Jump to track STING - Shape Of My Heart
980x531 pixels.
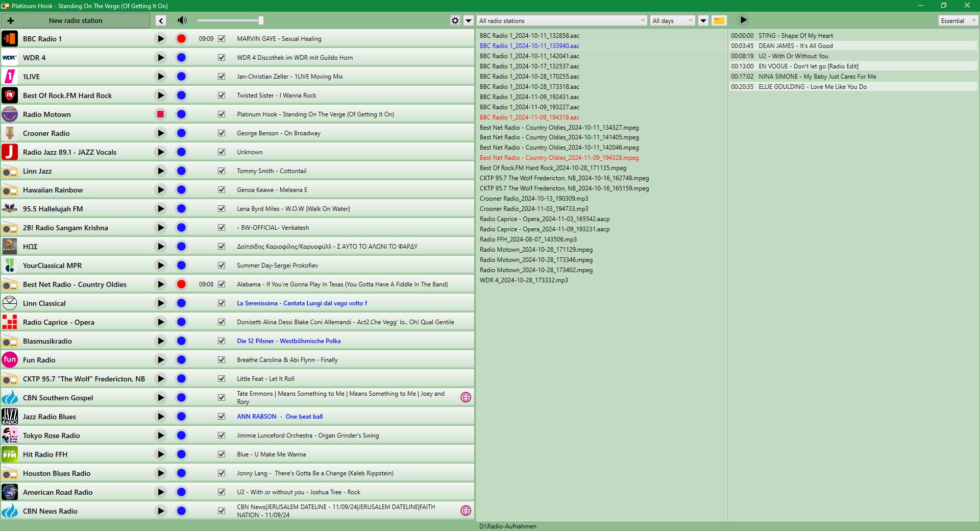tap(795, 36)
